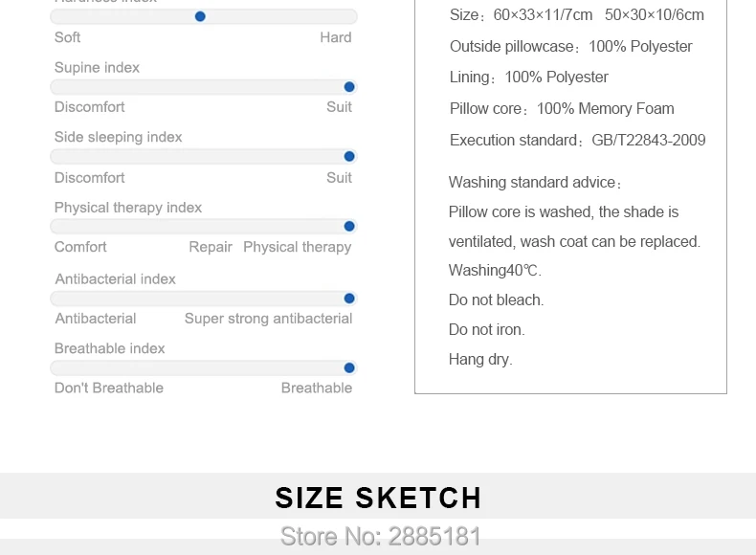Click the 'Do not bleach.' instruction
Viewport: 756px width, 555px height.
click(496, 300)
